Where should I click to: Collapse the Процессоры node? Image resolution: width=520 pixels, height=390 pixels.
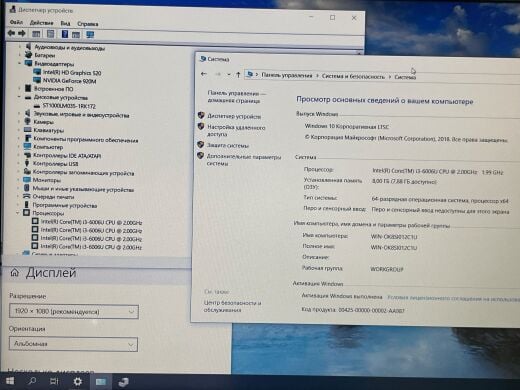pyautogui.click(x=18, y=213)
